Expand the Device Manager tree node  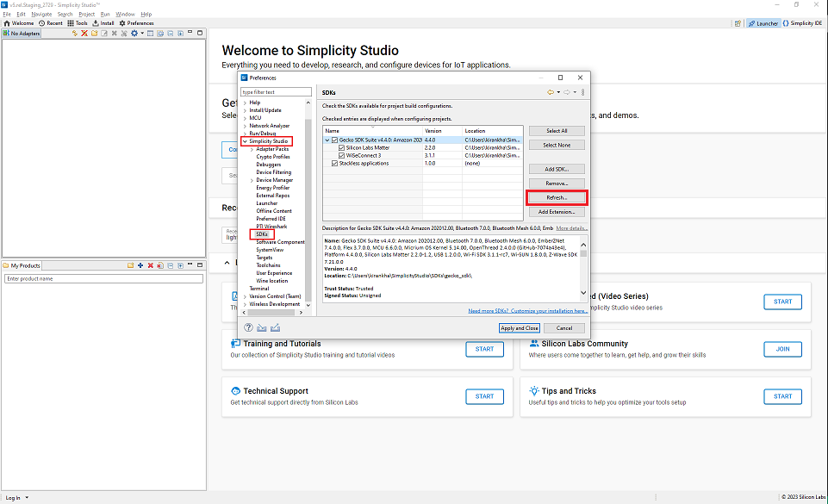[252, 180]
